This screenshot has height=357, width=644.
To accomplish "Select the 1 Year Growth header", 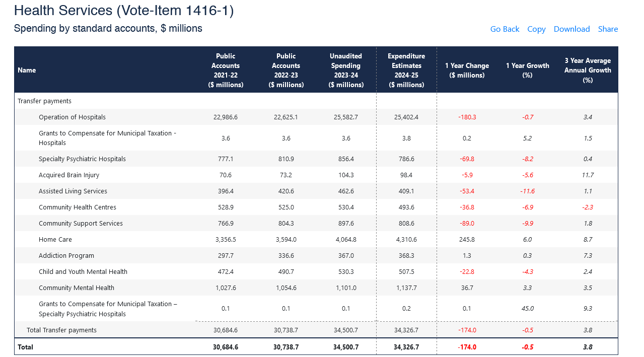I will coord(527,70).
